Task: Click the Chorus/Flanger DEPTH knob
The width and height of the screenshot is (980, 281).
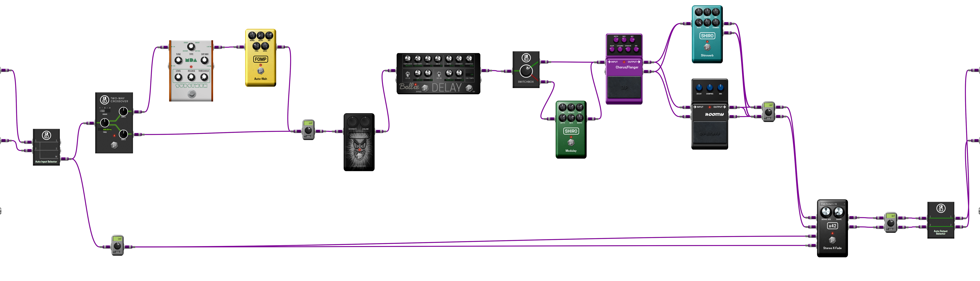Action: pos(616,40)
